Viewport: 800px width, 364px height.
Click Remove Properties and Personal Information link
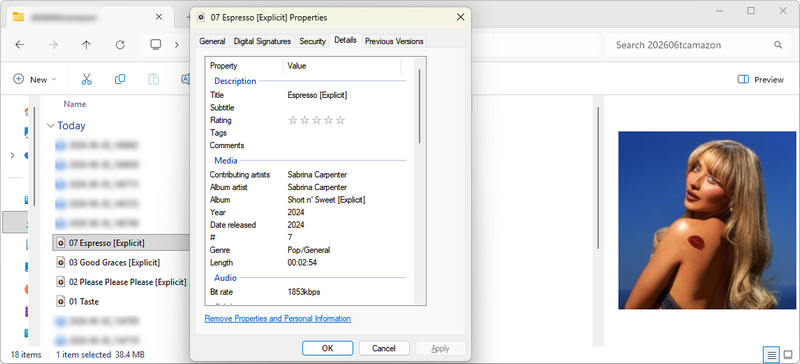[278, 319]
